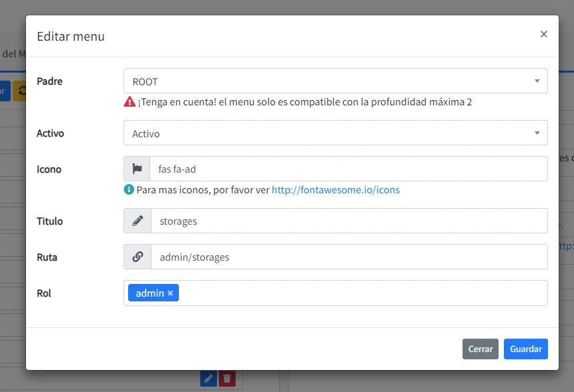The height and width of the screenshot is (392, 574).
Task: Click the chain link icon beside the Ruta field
Action: [137, 257]
